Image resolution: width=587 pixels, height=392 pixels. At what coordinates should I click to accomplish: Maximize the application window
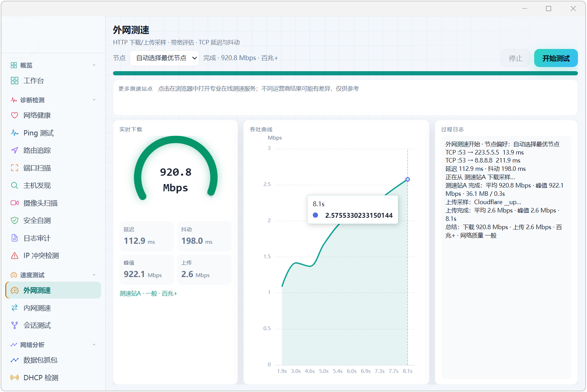point(548,9)
